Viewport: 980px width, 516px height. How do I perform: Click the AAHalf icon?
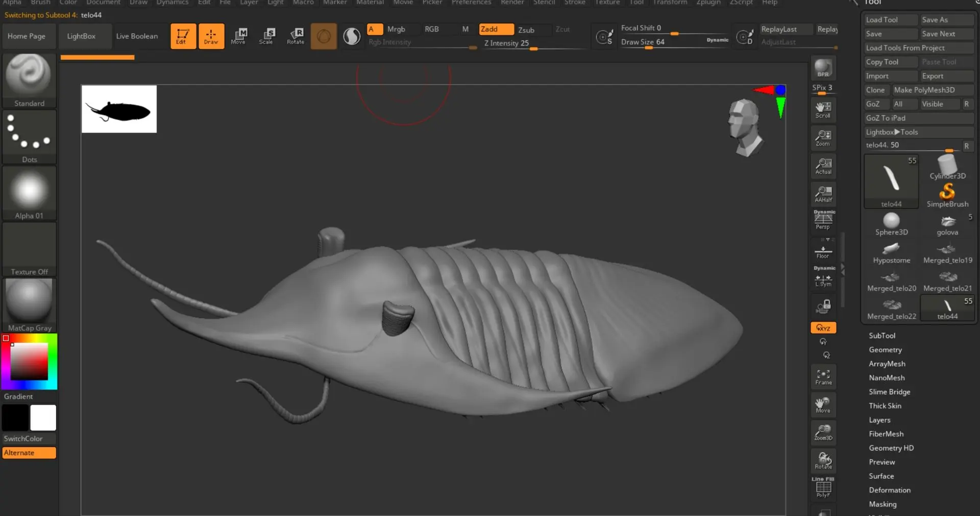(823, 194)
